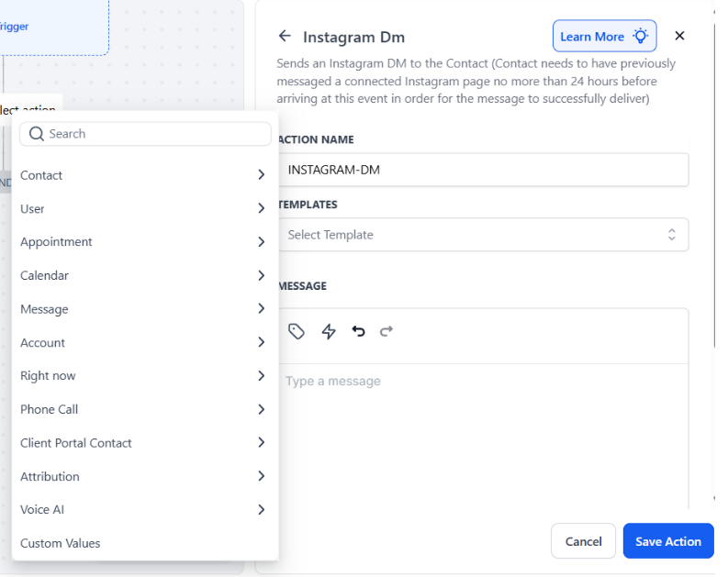This screenshot has width=728, height=577.
Task: Open the User submenu
Action: (x=145, y=209)
